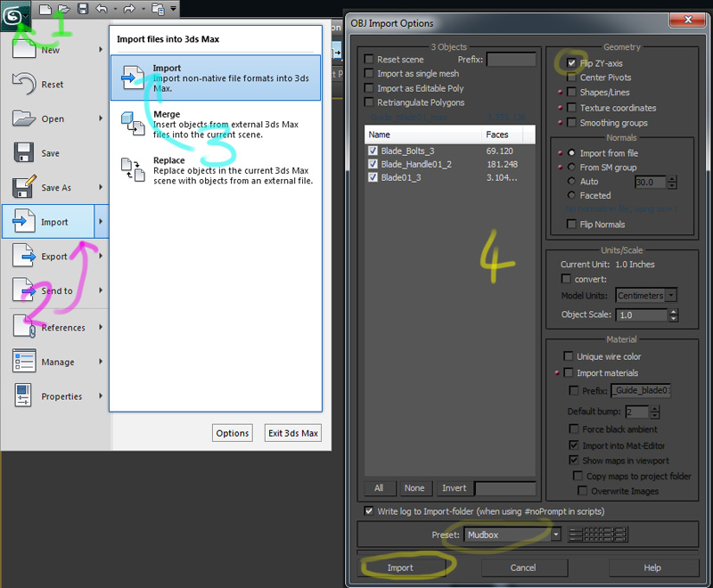Click Exit 3ds Max button

point(293,433)
